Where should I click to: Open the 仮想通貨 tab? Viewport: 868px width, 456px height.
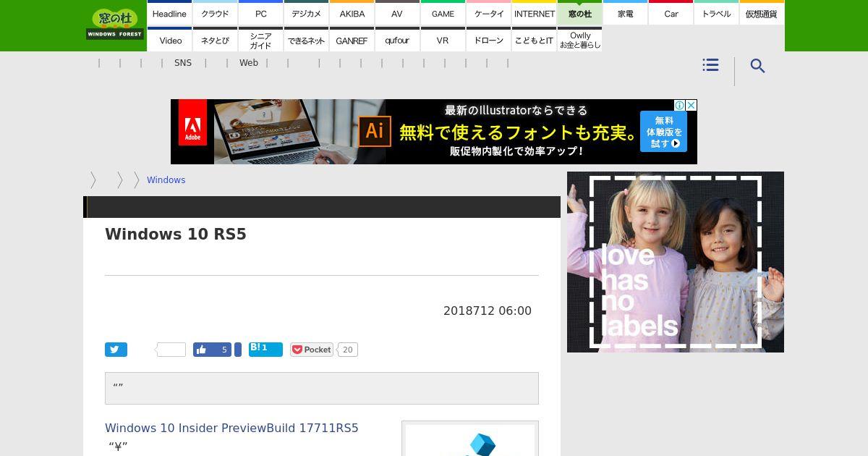(762, 14)
